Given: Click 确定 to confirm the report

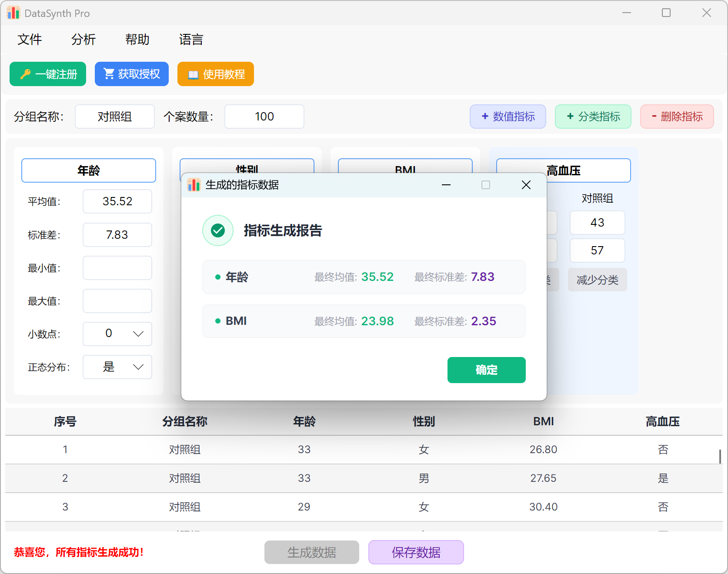Looking at the screenshot, I should pos(487,370).
